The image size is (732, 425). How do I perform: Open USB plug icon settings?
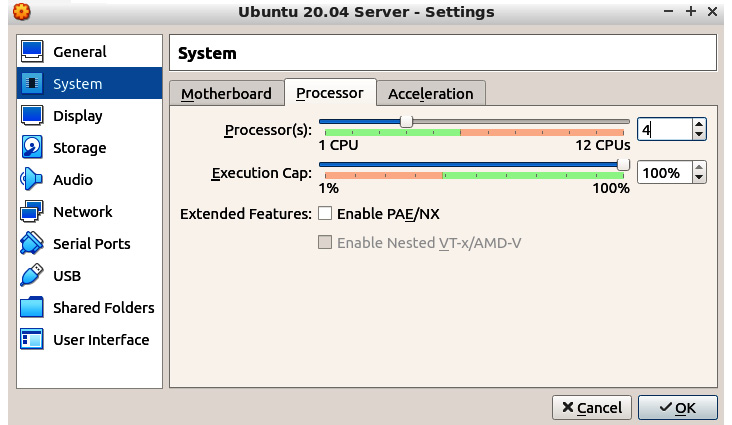tap(32, 276)
